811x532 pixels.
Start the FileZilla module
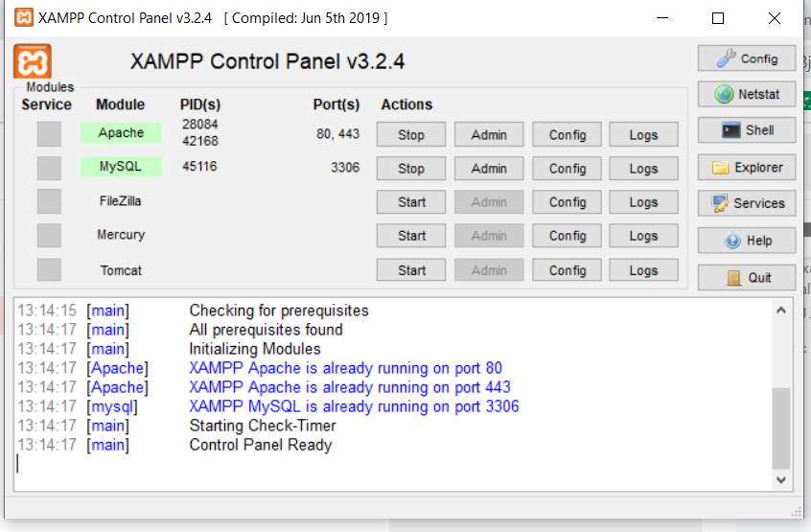click(411, 201)
